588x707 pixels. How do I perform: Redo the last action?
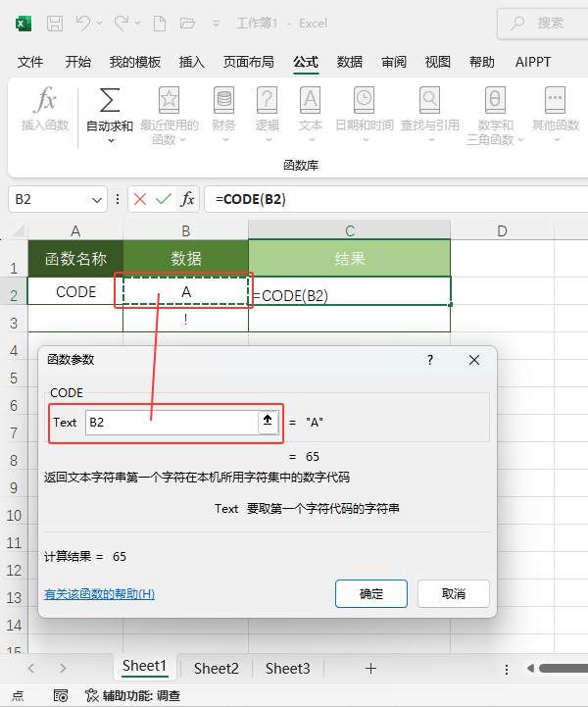click(122, 23)
